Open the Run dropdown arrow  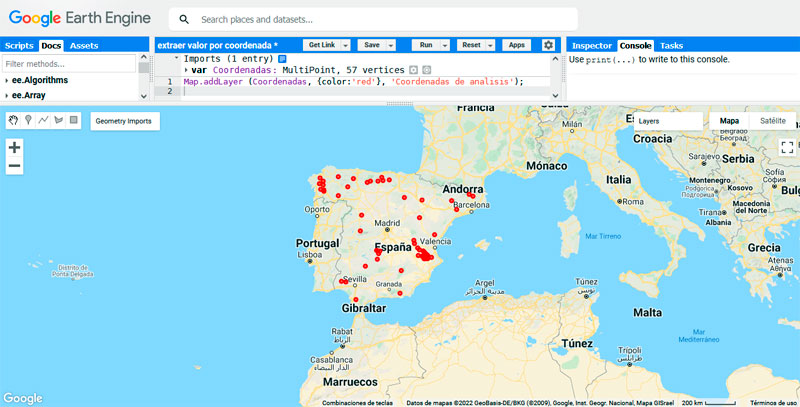coord(445,45)
